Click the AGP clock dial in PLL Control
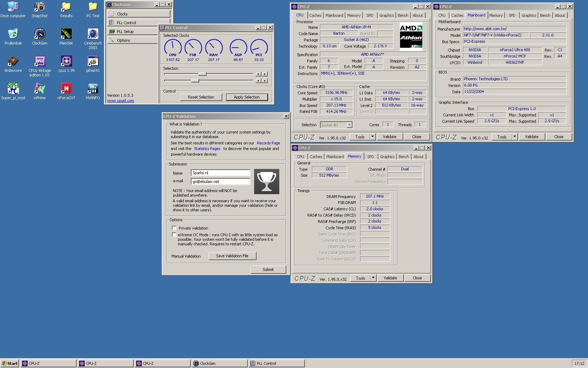This screenshot has height=368, width=588. [238, 48]
